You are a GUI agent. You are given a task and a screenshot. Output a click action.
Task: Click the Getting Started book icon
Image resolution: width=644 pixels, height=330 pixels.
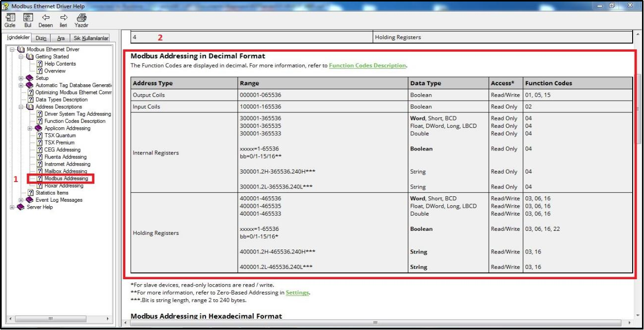30,57
